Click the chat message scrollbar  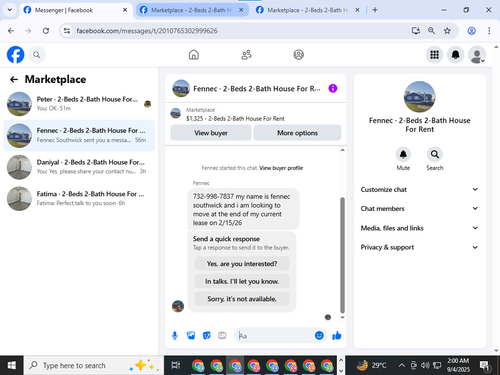click(x=342, y=255)
